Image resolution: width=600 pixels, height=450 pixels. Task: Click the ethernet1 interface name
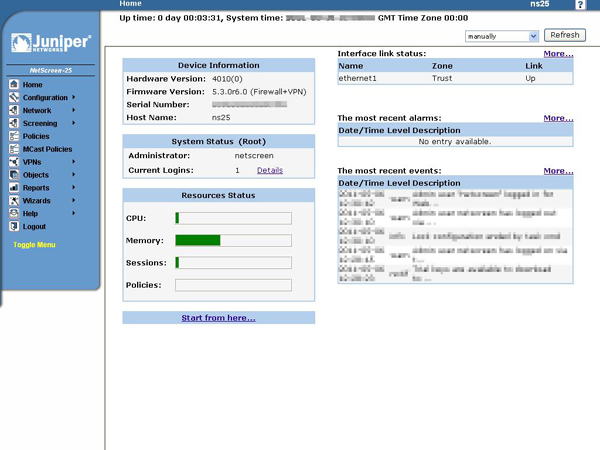(357, 78)
